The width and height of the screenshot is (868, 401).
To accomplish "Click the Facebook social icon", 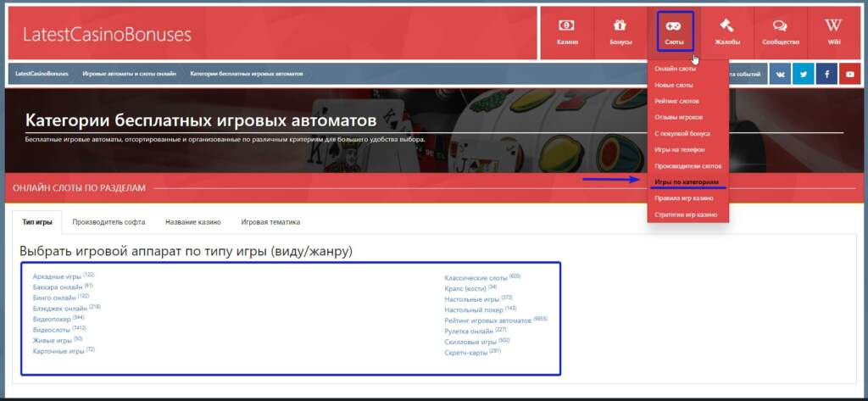I will pos(826,75).
